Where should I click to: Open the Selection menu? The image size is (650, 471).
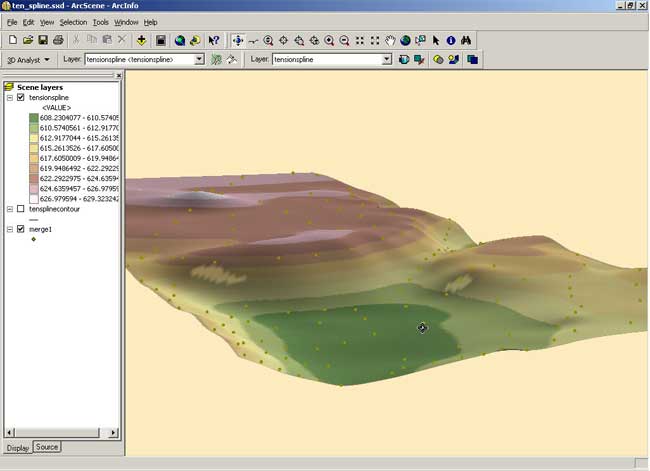coord(73,22)
